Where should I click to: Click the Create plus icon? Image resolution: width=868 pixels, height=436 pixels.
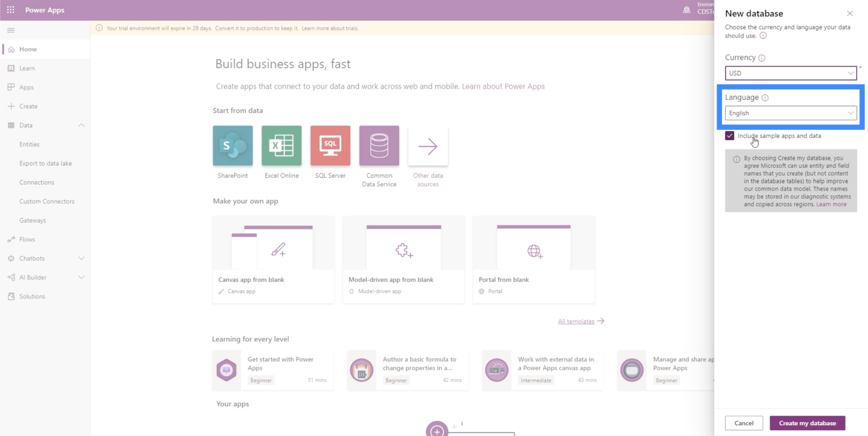(11, 106)
